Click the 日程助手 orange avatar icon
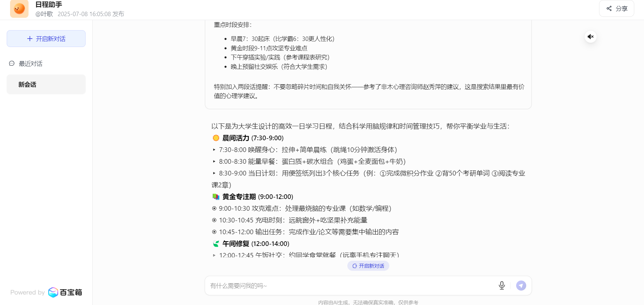644x305 pixels. click(19, 8)
